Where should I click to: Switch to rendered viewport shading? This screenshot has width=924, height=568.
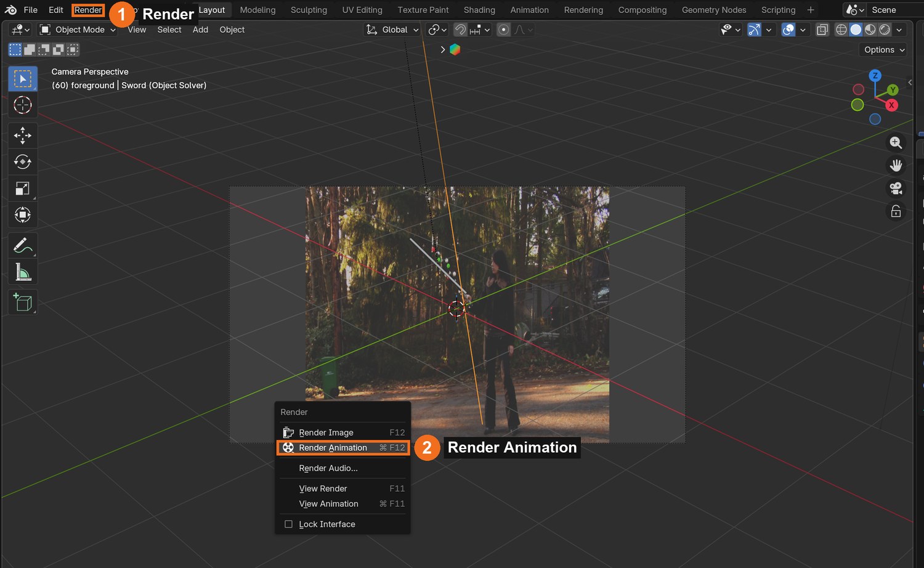(885, 30)
